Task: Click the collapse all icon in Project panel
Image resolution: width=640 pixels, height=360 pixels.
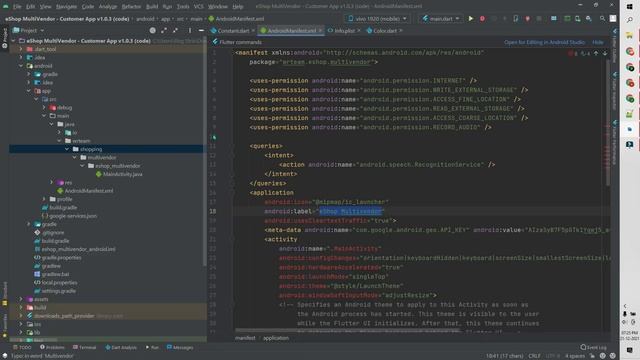Action: tap(175, 30)
